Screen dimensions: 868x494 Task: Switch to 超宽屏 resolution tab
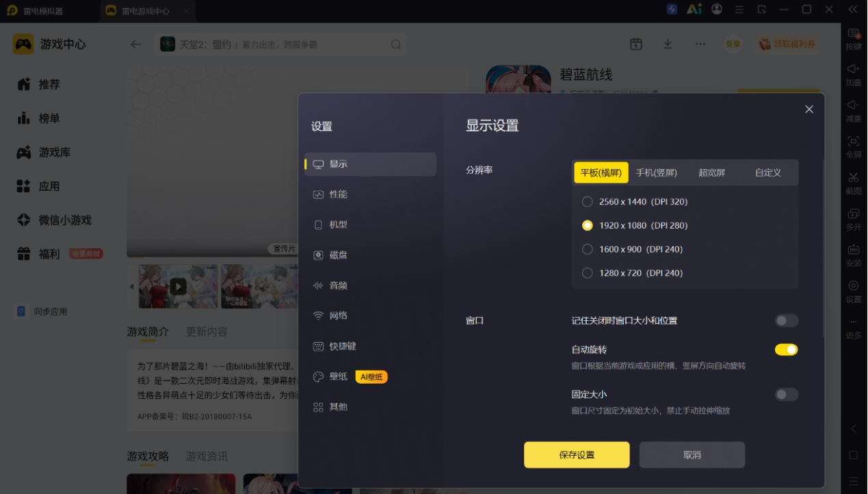(x=712, y=172)
